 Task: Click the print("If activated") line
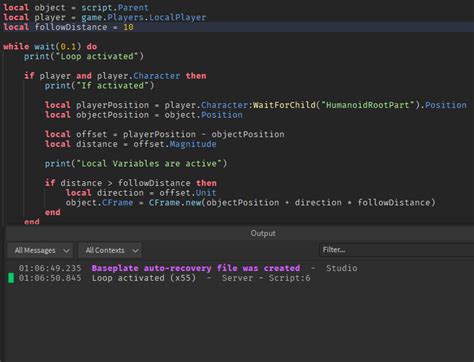99,86
